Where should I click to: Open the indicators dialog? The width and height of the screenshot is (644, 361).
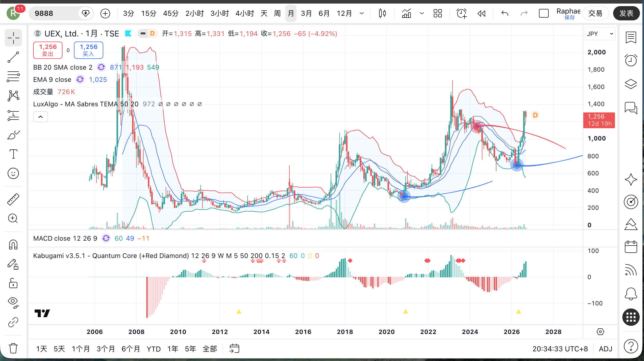(x=406, y=13)
